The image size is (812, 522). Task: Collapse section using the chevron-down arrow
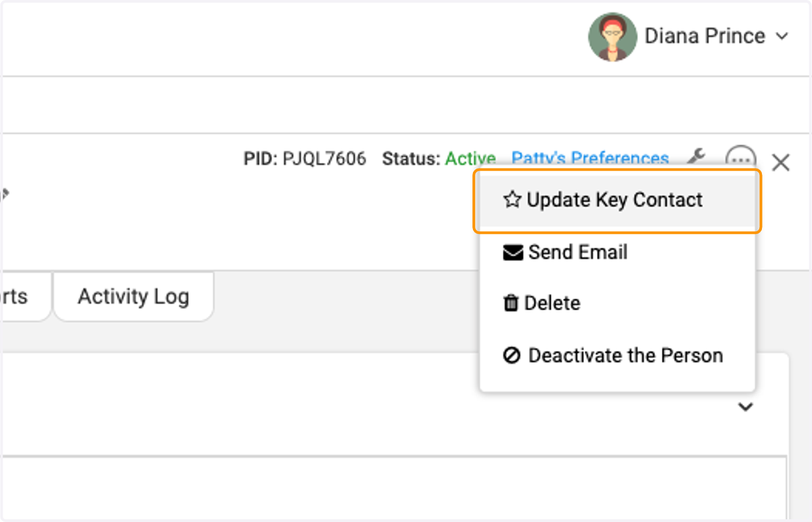pos(746,407)
